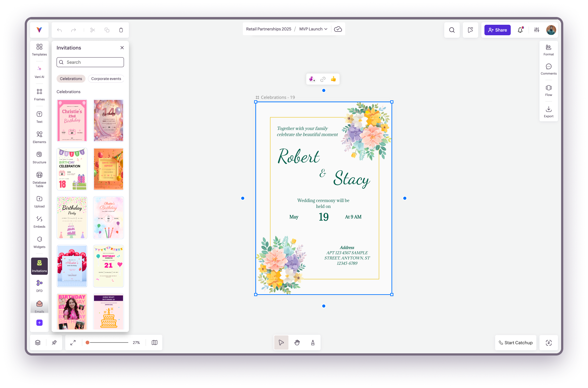Open the Database Table tool
The image size is (588, 388).
coord(39,179)
